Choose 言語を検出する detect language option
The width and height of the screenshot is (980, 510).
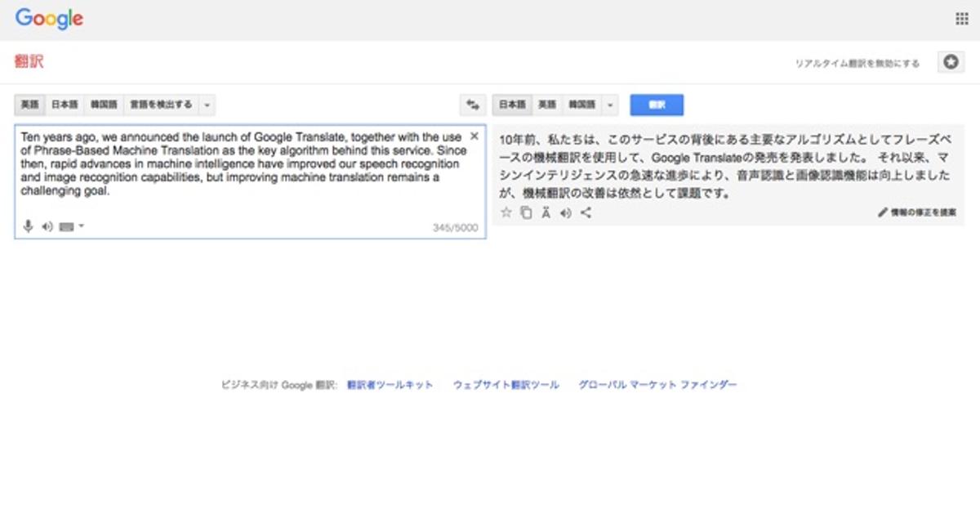161,105
